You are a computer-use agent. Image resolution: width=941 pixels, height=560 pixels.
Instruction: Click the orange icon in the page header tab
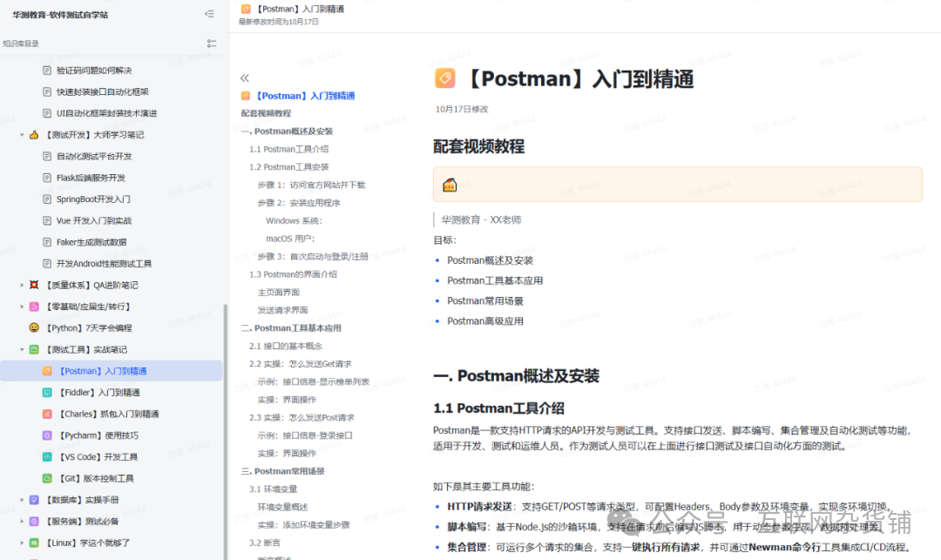(x=246, y=9)
